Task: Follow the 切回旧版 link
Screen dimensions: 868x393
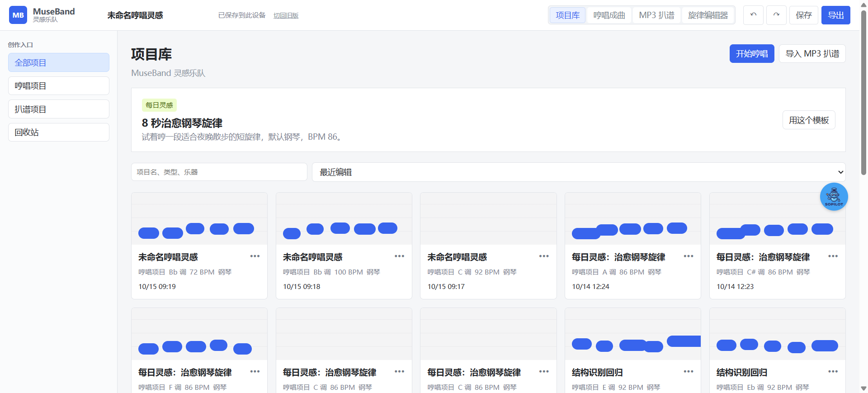Action: pyautogui.click(x=286, y=15)
